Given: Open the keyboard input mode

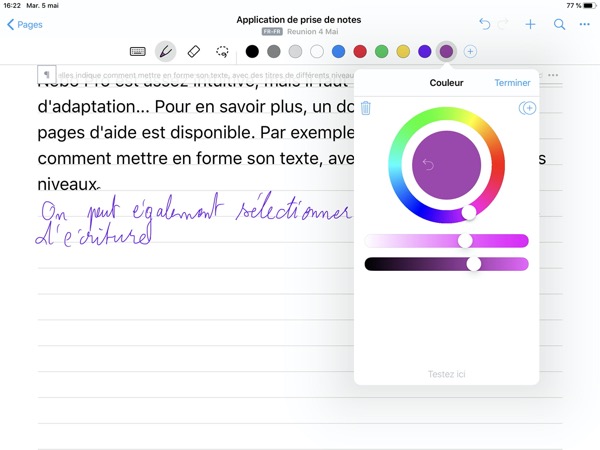Looking at the screenshot, I should pyautogui.click(x=138, y=51).
